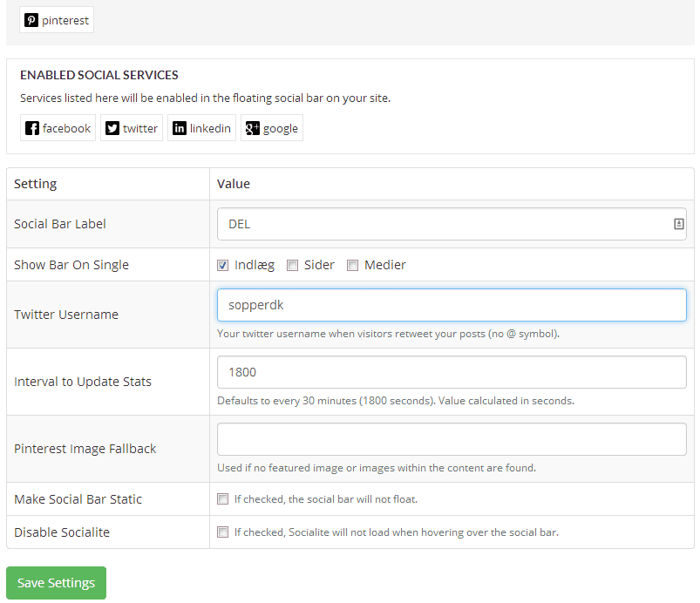This screenshot has width=700, height=603.
Task: Select the google service label
Action: click(281, 129)
